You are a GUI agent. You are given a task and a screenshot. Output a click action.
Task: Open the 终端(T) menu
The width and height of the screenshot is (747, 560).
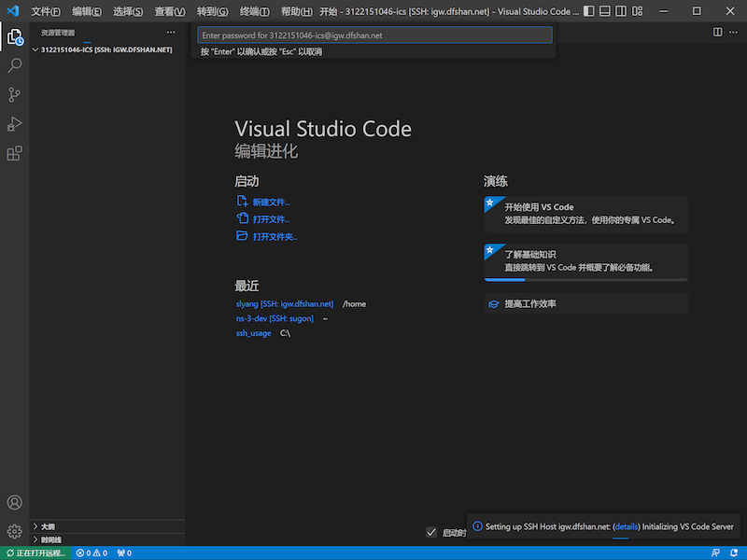254,12
